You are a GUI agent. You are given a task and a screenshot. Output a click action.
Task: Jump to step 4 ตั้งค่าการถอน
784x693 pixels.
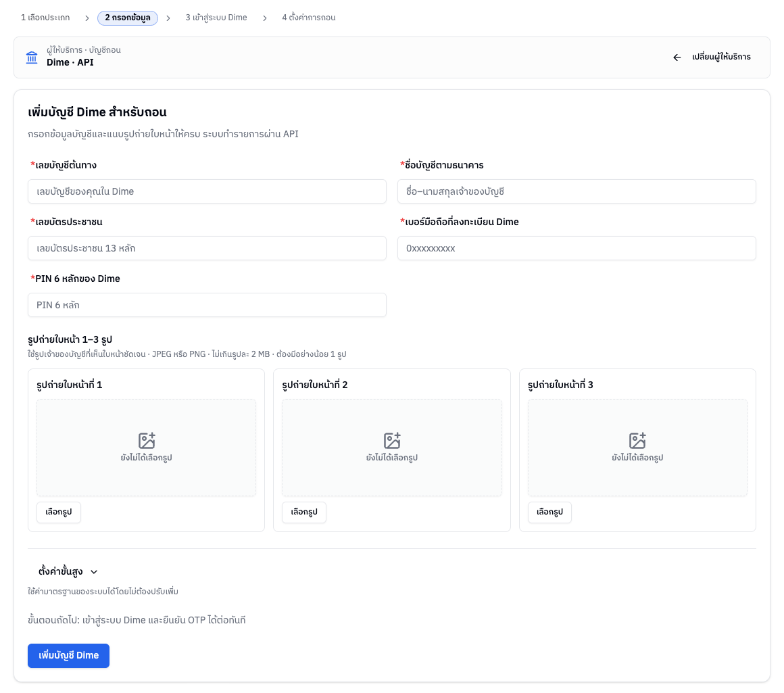tap(308, 18)
